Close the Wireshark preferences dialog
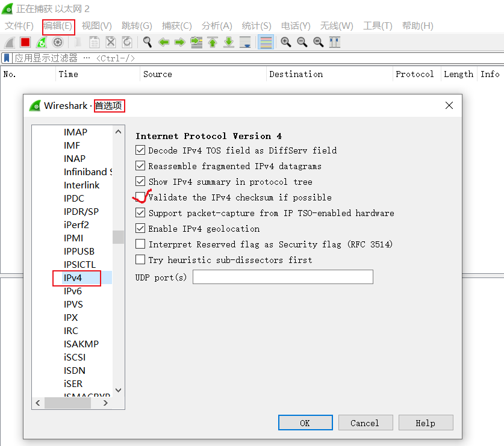The width and height of the screenshot is (504, 446). coord(449,105)
